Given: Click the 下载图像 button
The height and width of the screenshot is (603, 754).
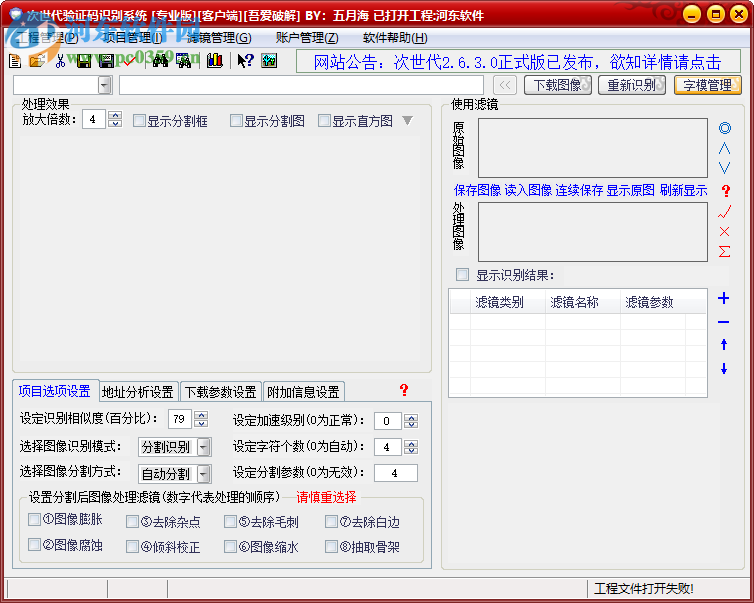Looking at the screenshot, I should [x=558, y=85].
